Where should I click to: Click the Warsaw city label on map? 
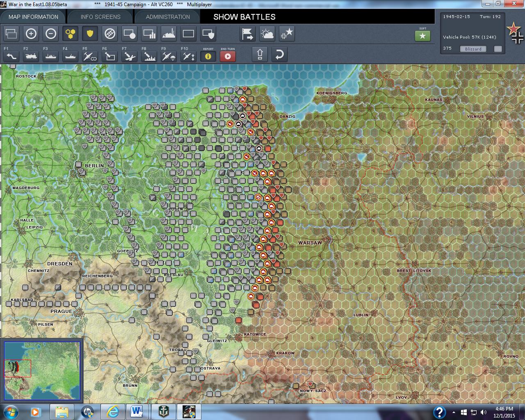310,243
